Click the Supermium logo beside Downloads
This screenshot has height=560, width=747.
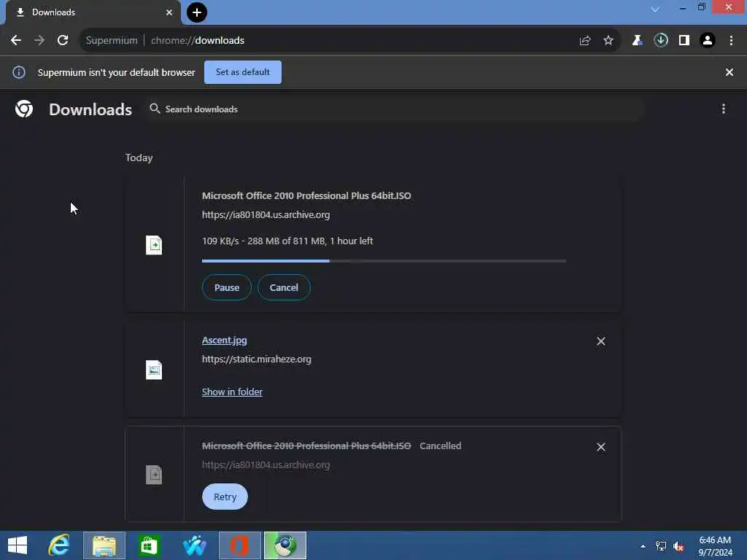click(24, 109)
